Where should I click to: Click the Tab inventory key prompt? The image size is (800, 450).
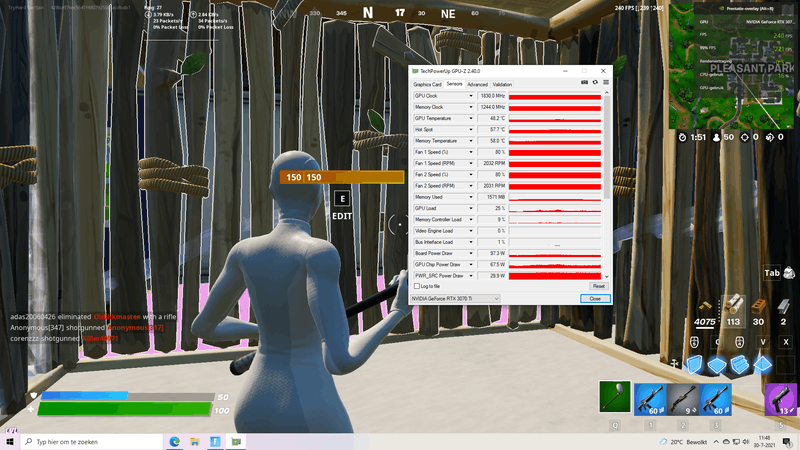[771, 273]
